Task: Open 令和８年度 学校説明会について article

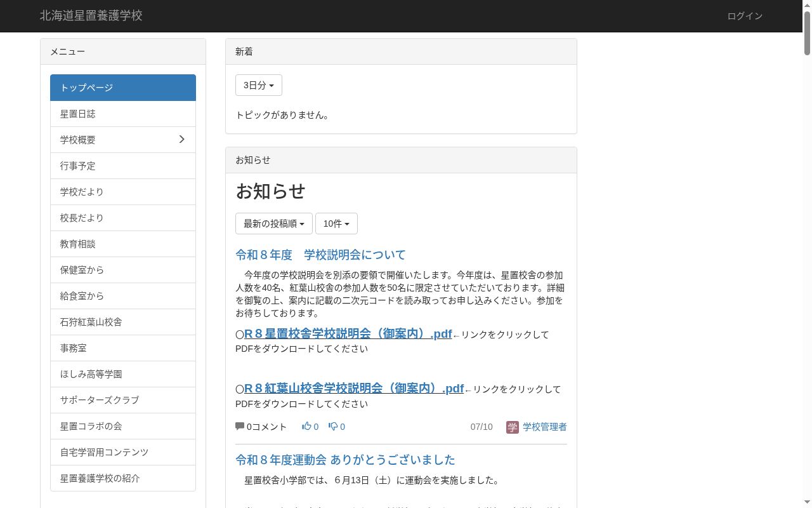Action: click(320, 255)
